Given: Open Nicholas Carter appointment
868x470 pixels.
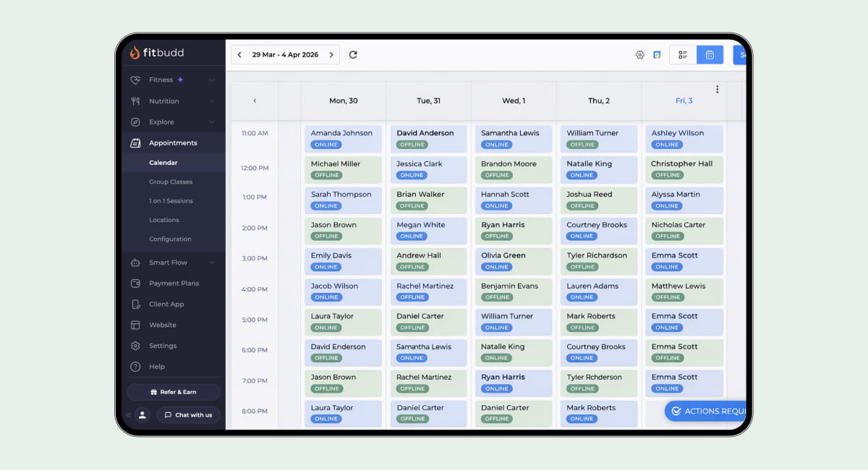Looking at the screenshot, I should coord(684,231).
